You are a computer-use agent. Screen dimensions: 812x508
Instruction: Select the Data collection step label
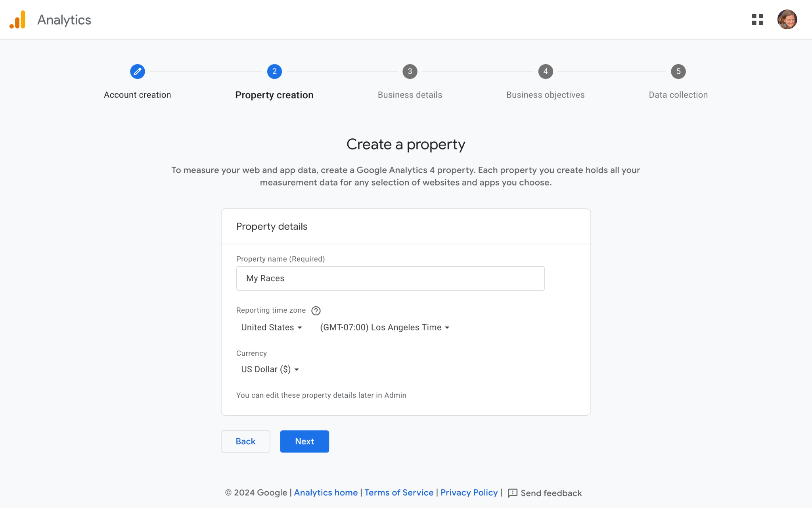(678, 95)
